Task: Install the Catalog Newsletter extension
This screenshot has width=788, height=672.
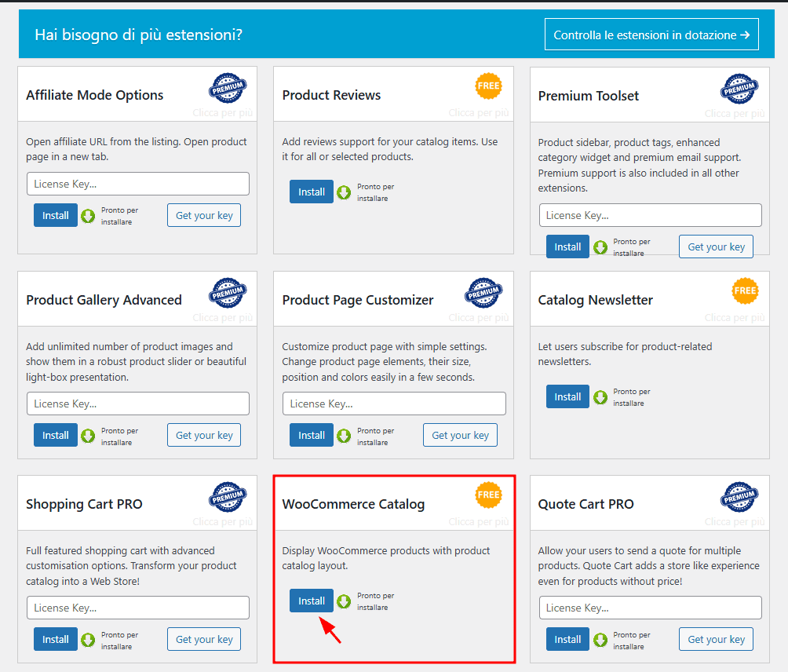Action: (567, 396)
